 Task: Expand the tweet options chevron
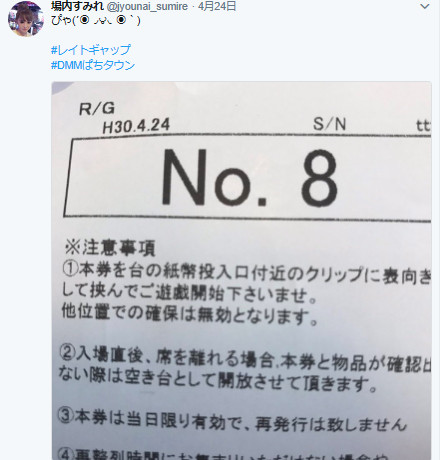point(425,6)
